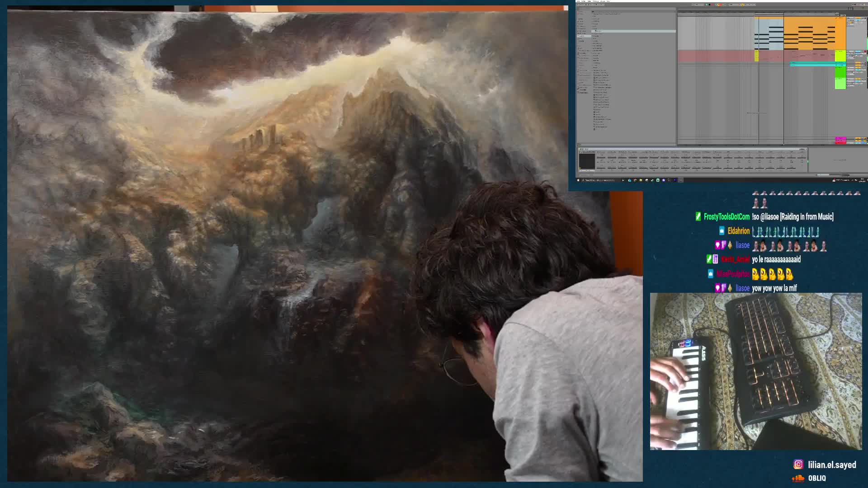Screen dimensions: 868x488
Task: Click the Ableton play button
Action: coord(707,5)
